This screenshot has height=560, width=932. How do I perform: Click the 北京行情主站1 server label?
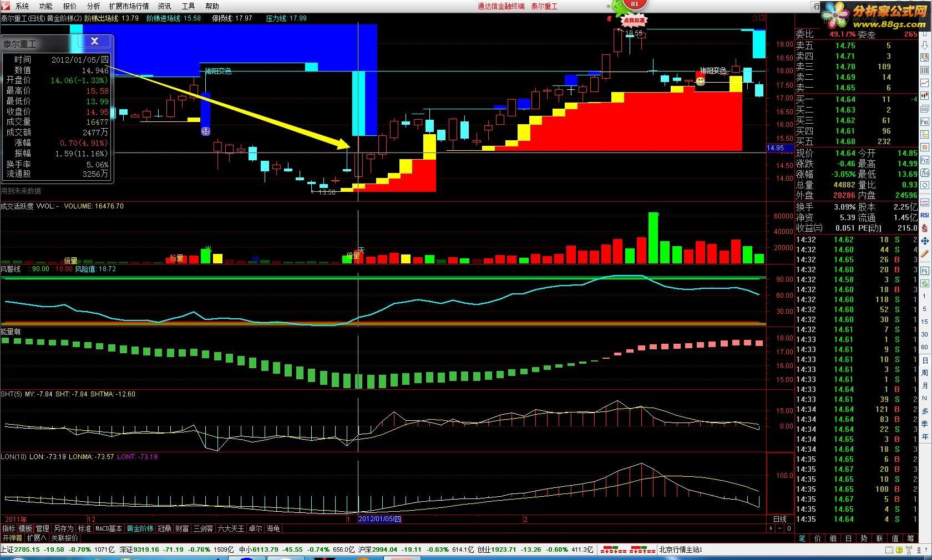point(681,549)
